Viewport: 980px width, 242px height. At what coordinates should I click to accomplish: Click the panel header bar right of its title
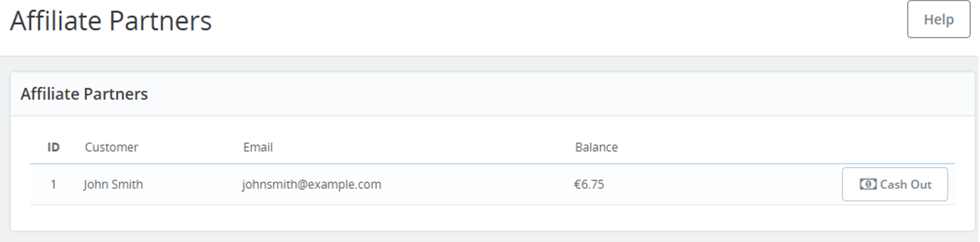coord(554,94)
